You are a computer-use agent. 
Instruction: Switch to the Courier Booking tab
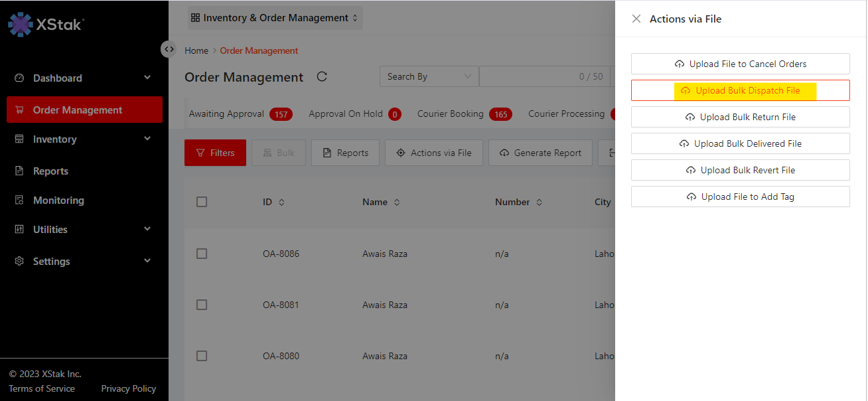pos(451,114)
